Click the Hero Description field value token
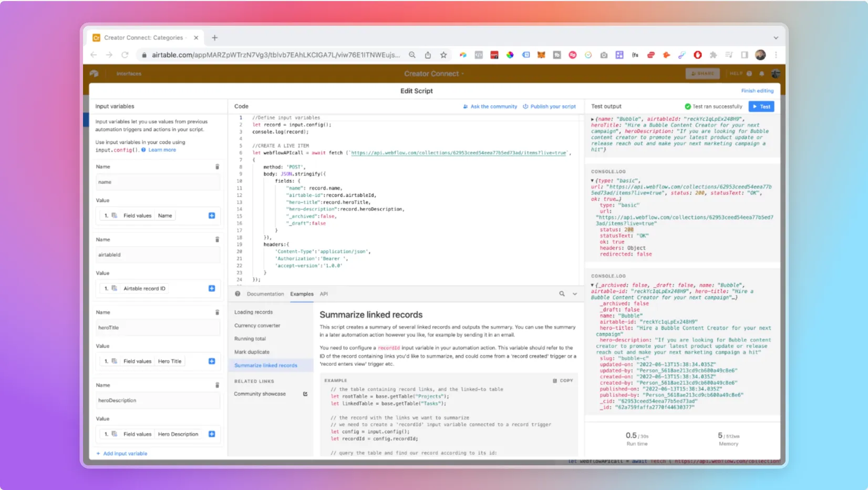The width and height of the screenshot is (868, 490). click(178, 434)
